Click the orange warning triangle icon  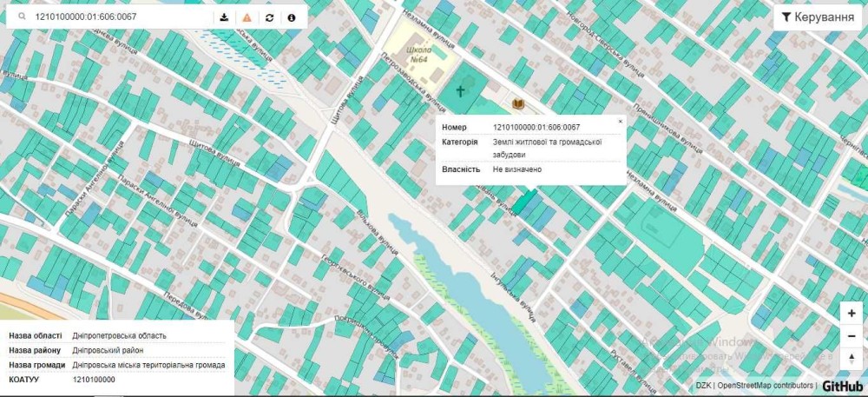click(x=247, y=17)
